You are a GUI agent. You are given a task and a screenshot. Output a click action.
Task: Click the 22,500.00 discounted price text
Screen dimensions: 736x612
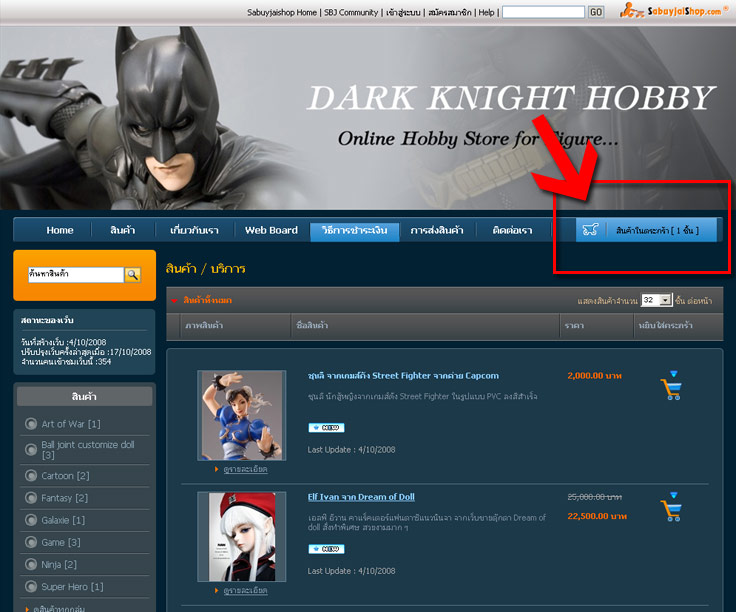coord(597,516)
